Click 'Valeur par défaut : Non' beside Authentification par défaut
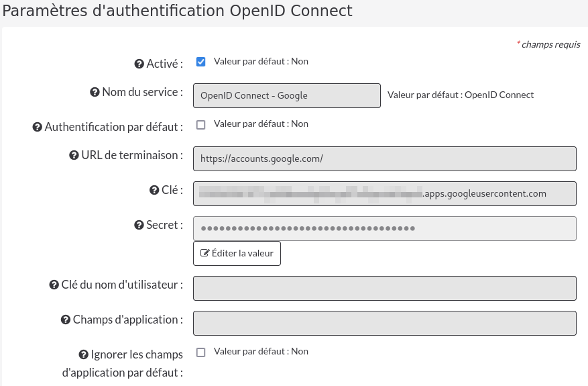This screenshot has height=386, width=588. point(261,124)
